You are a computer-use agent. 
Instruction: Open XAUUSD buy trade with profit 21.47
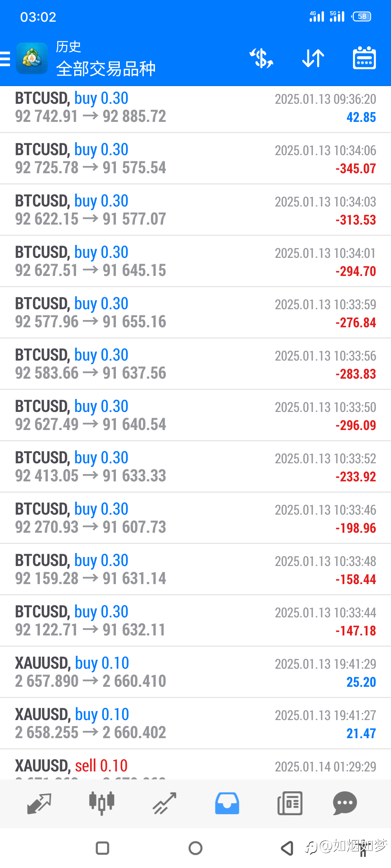click(195, 724)
